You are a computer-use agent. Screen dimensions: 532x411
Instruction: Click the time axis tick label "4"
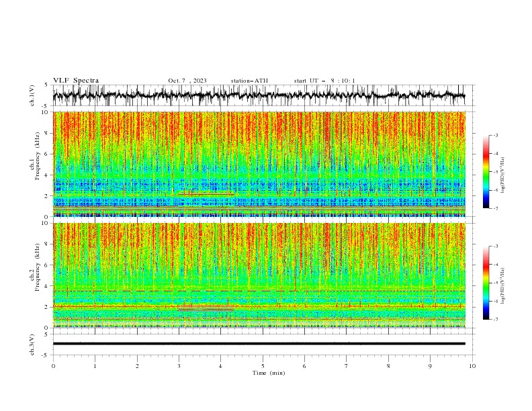[x=220, y=366]
